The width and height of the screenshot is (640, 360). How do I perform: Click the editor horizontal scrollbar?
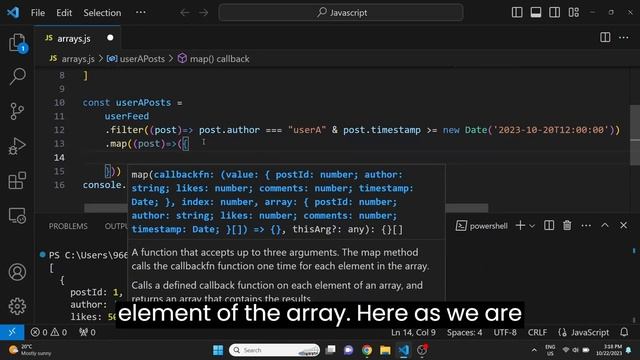pos(286,208)
